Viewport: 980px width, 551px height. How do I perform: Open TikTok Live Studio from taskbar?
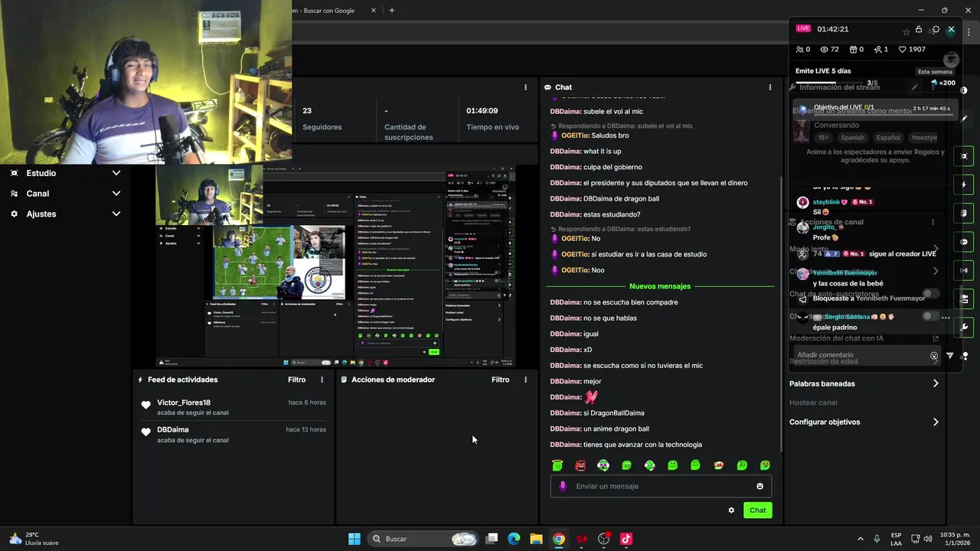[x=626, y=539]
